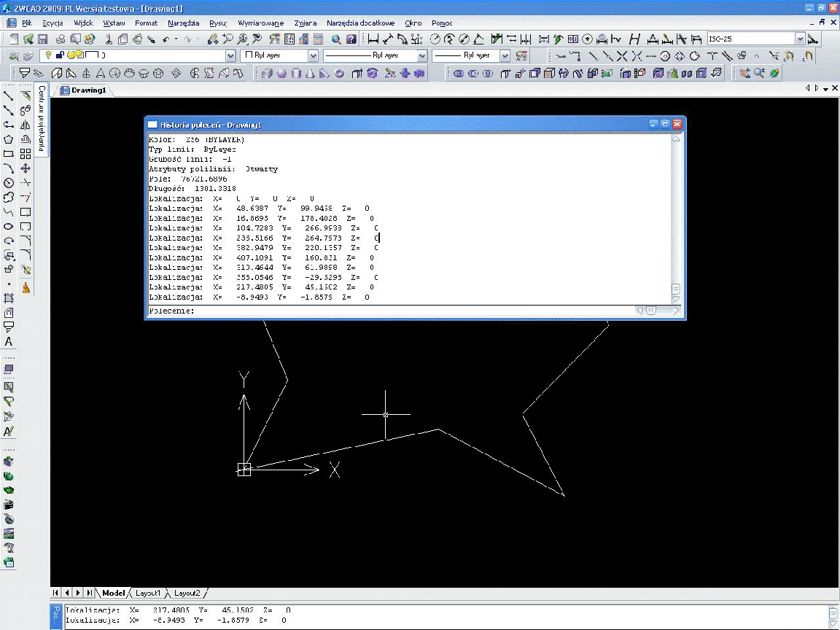Select the Line tool in the Draw toolbar

pos(9,96)
